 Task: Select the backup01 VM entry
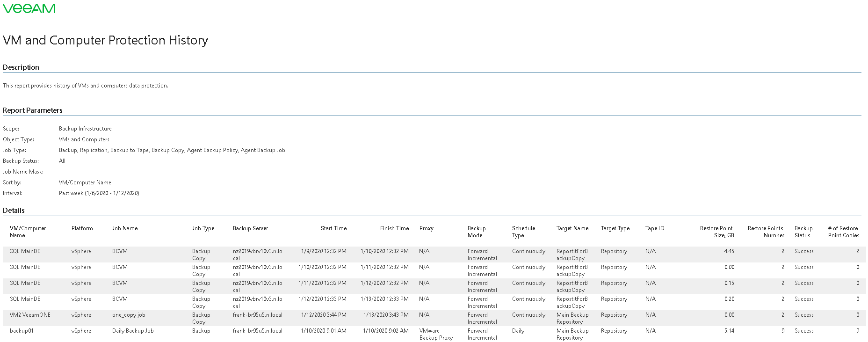(22, 331)
